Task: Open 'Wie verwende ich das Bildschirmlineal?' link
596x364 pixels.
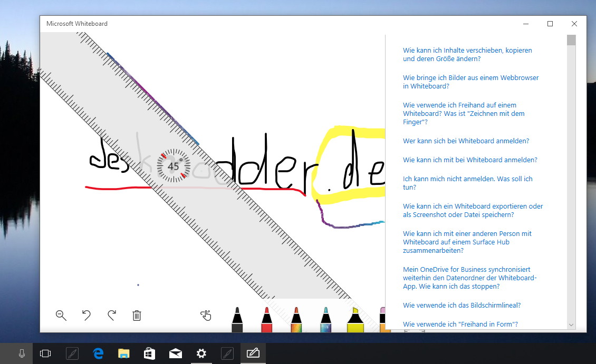Action: click(462, 305)
